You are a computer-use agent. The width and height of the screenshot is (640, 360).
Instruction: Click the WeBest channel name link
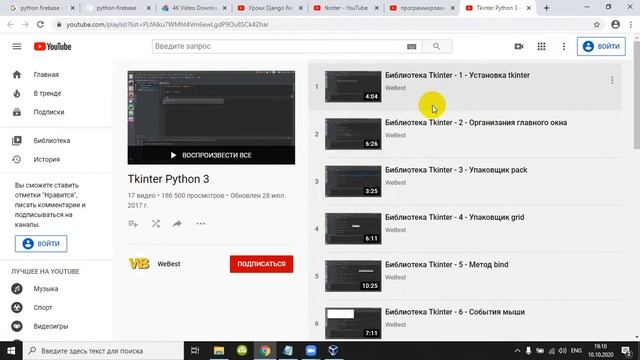pyautogui.click(x=169, y=264)
